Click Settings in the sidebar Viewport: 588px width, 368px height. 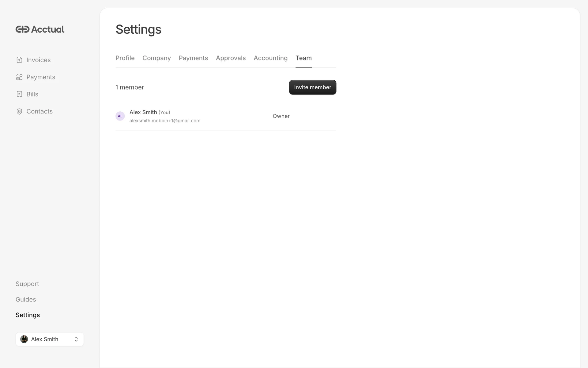[x=28, y=315]
